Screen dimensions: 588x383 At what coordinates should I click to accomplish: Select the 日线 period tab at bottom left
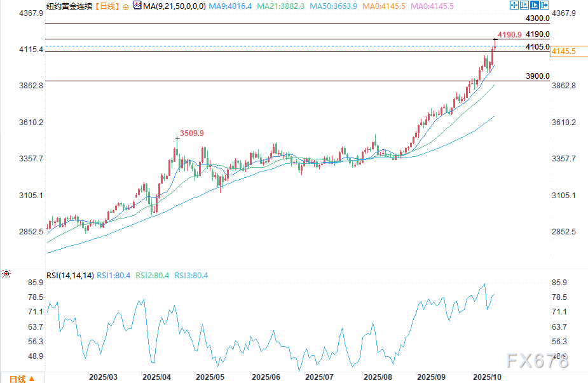pyautogui.click(x=17, y=379)
